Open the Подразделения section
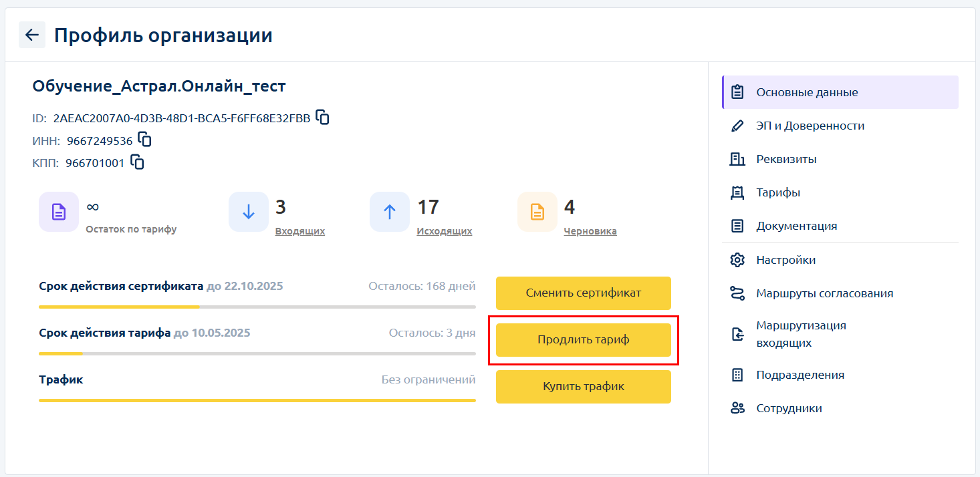Screen dimensions: 980x477 pos(840,375)
